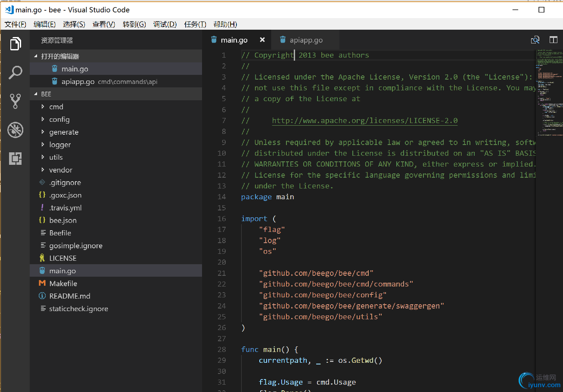Screen dimensions: 563x392
Task: Click bee.json braces icon
Action: [42, 220]
